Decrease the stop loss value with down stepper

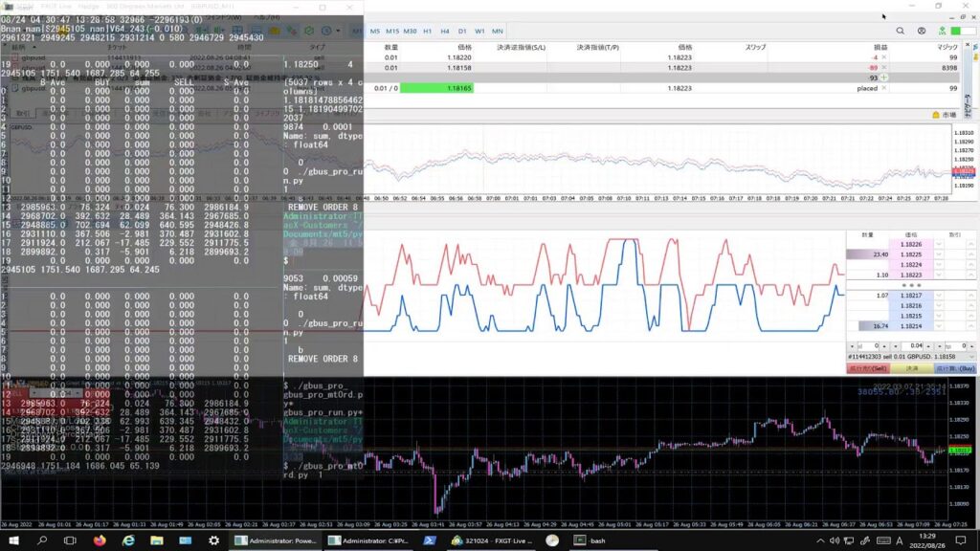pyautogui.click(x=852, y=346)
